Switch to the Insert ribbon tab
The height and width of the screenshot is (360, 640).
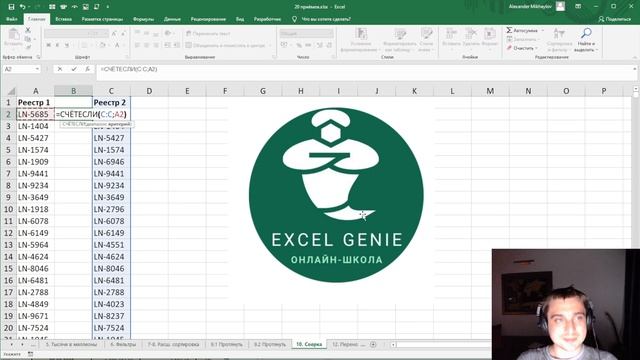click(63, 19)
